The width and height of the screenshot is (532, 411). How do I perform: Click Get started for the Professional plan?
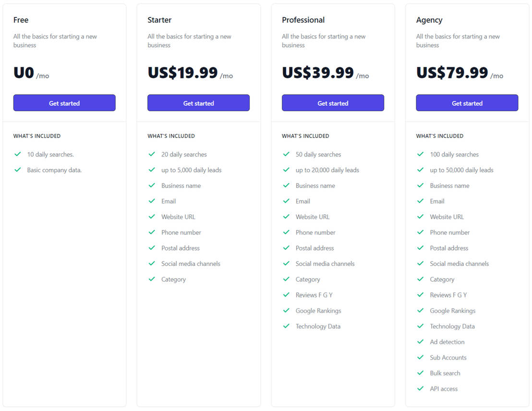(333, 103)
